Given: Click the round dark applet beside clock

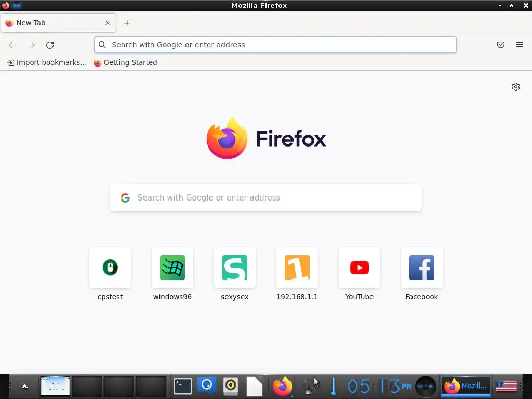Looking at the screenshot, I should tap(426, 387).
